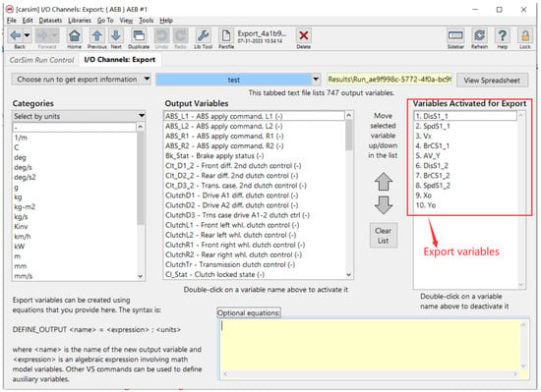Open Help question mark icon
541x392 pixels.
tap(503, 35)
